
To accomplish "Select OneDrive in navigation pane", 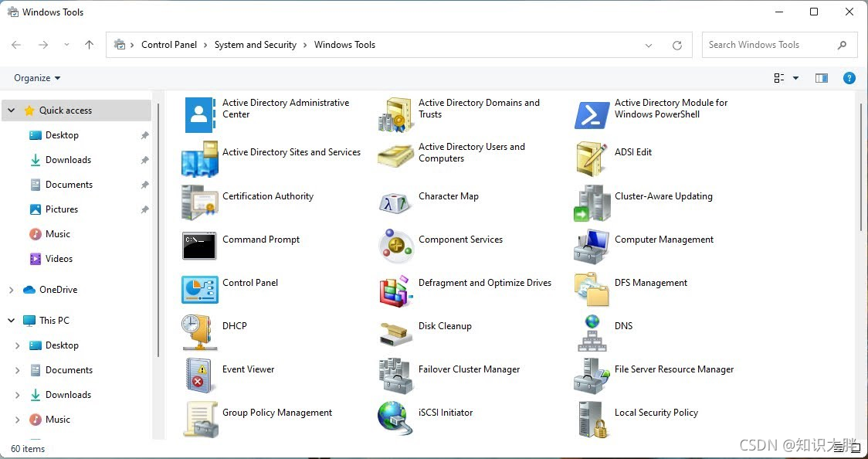I will pyautogui.click(x=58, y=290).
